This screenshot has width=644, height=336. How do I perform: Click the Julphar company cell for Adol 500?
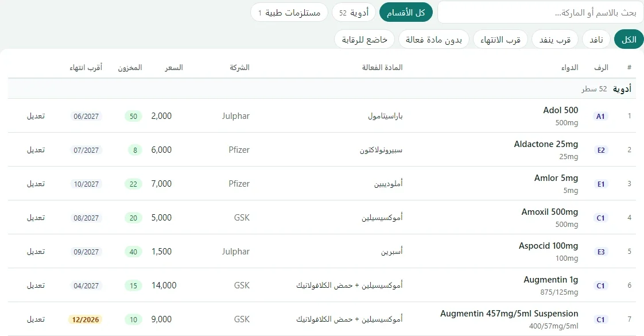(x=236, y=116)
